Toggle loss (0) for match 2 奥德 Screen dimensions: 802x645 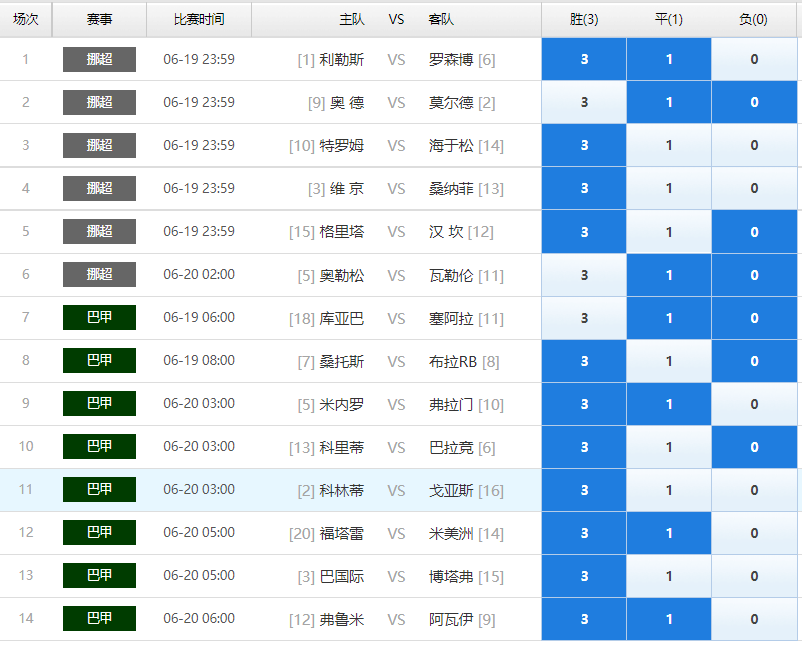(x=754, y=102)
